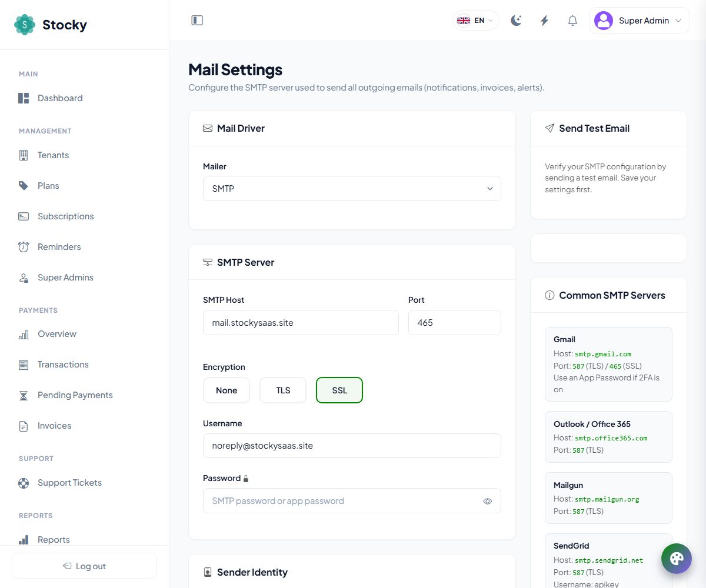
Task: Toggle the sidebar collapse icon
Action: [197, 21]
